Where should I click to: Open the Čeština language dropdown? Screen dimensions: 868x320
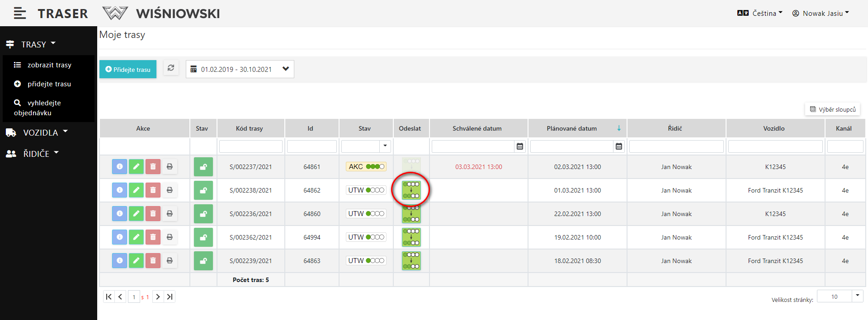(x=760, y=14)
